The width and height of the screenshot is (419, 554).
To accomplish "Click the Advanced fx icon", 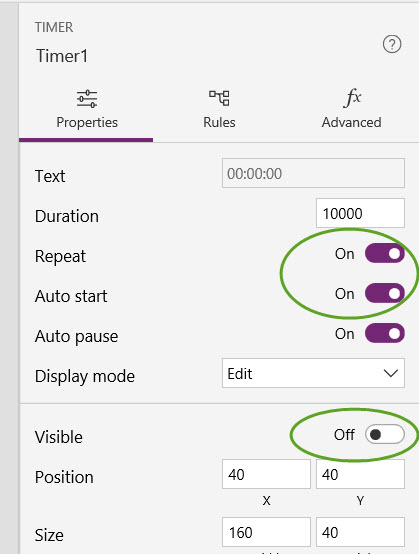I will [x=352, y=98].
